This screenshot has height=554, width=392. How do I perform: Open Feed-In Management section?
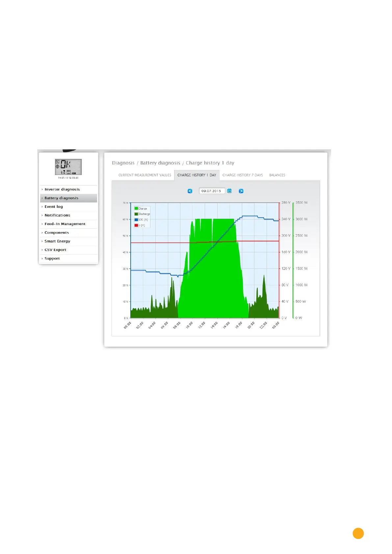(68, 224)
